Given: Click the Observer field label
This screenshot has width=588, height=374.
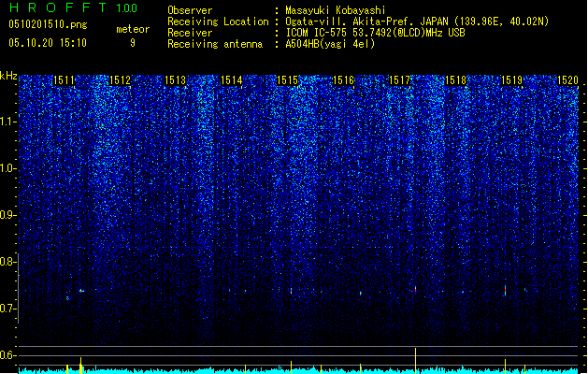Looking at the screenshot, I should tap(190, 10).
